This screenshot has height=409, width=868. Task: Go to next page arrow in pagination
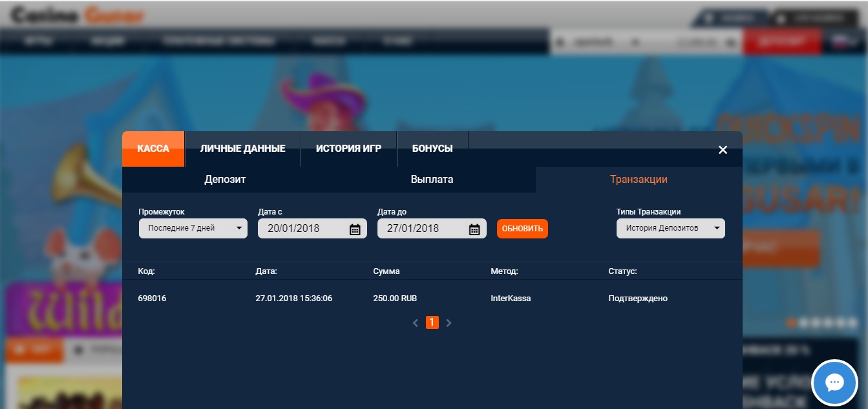coord(449,322)
